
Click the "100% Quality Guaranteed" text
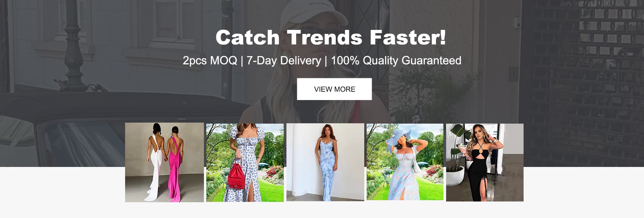(396, 60)
